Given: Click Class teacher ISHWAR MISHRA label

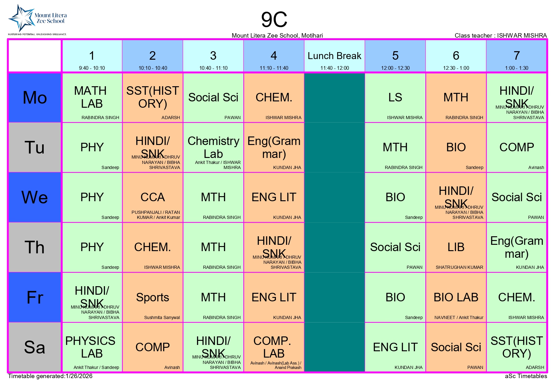Looking at the screenshot, I should (x=501, y=35).
